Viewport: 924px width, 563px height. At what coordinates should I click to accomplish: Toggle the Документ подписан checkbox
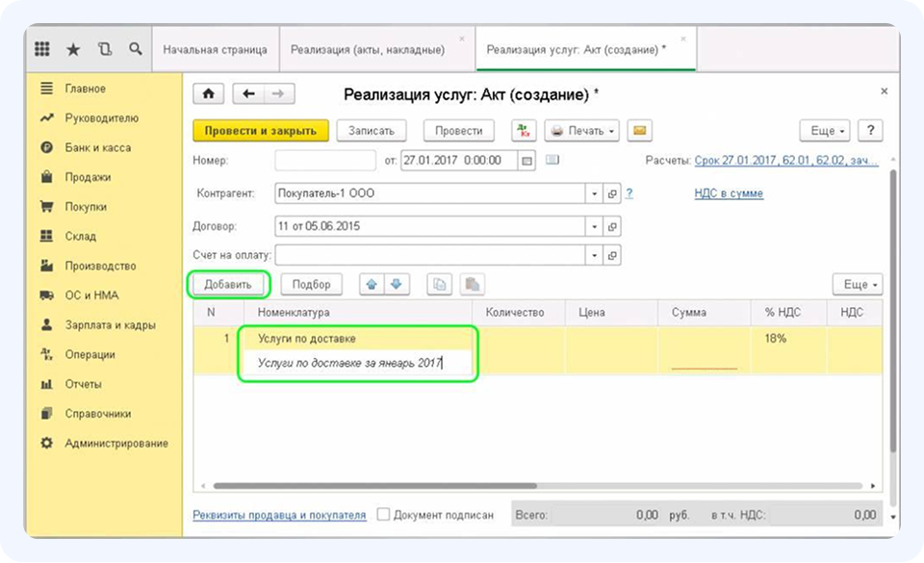tap(384, 515)
